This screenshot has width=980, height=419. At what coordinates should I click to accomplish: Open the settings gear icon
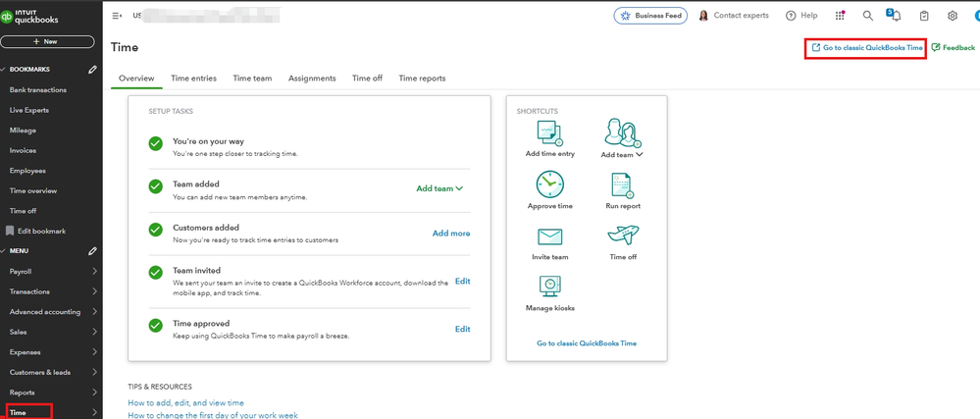pyautogui.click(x=953, y=16)
